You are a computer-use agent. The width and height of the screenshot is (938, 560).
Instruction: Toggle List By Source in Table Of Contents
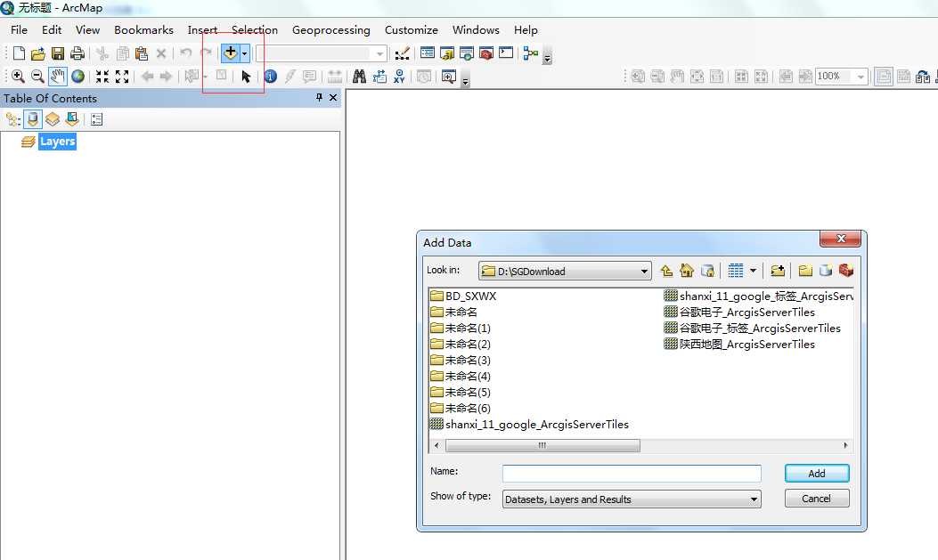33,119
